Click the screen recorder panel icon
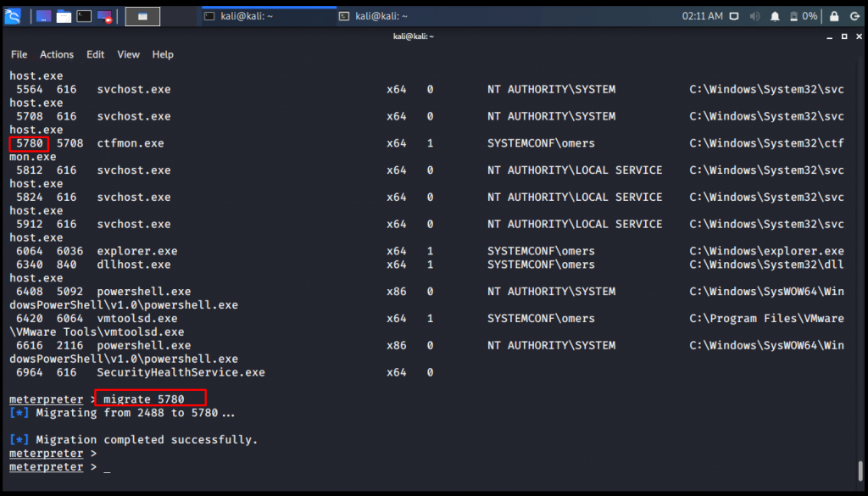The height and width of the screenshot is (496, 868). 105,16
